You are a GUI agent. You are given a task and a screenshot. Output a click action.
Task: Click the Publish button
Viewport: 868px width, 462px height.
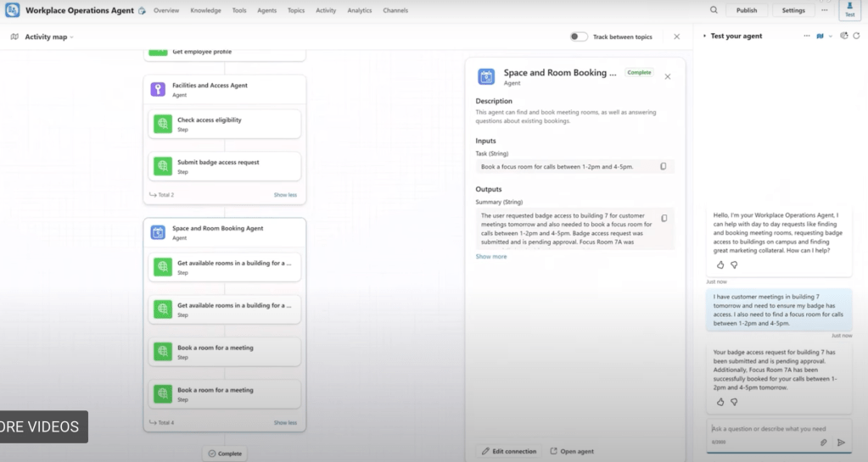(x=747, y=10)
